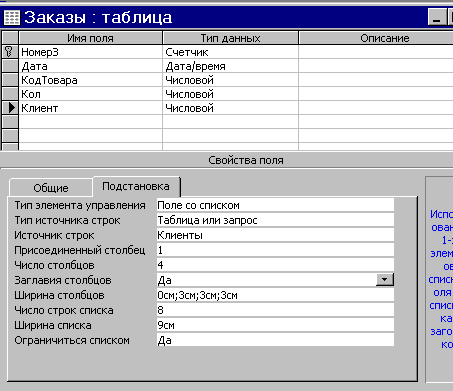Select the Кол field name cell

coord(91,94)
